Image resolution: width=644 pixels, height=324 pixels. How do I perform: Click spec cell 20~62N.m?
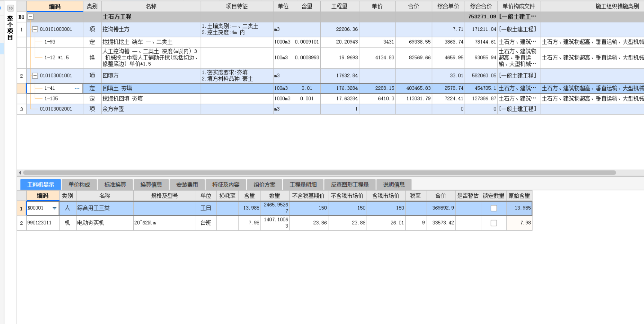click(165, 223)
